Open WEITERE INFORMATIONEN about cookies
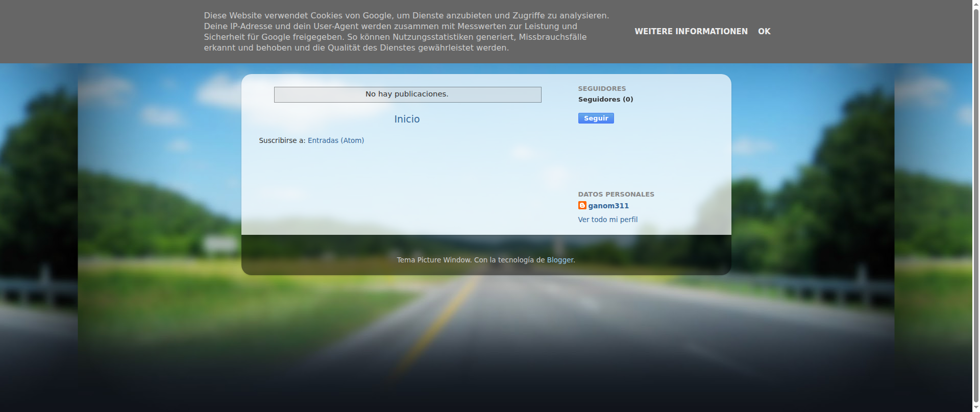The height and width of the screenshot is (412, 980). point(691,31)
